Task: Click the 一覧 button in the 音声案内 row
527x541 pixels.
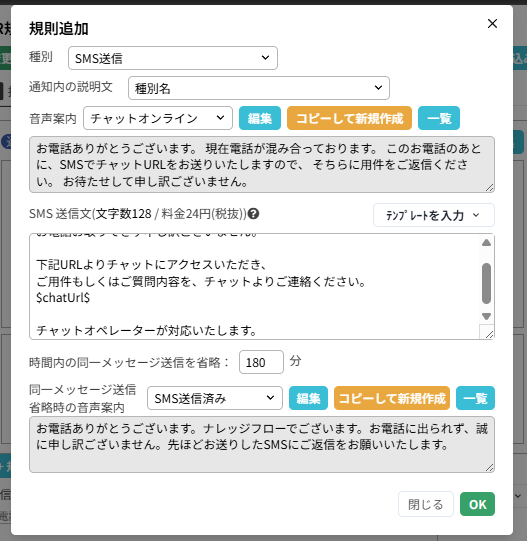Action: [439, 118]
